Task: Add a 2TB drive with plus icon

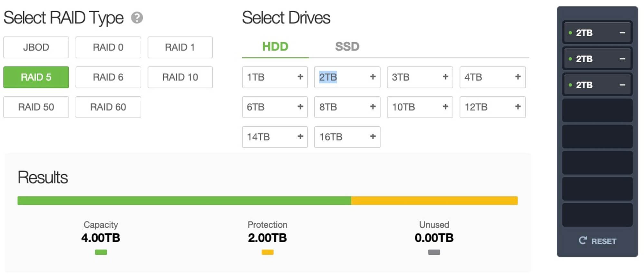Action: (x=373, y=77)
